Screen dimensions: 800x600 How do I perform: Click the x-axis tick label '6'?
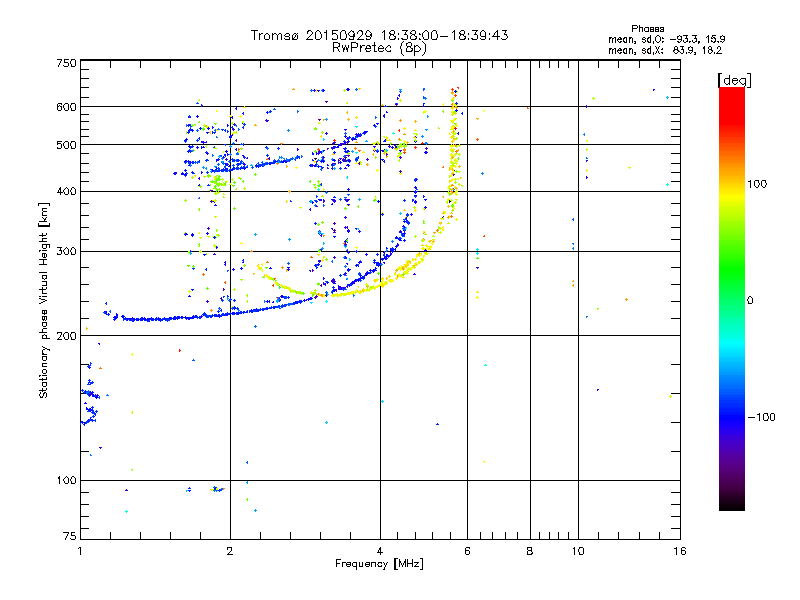point(467,551)
